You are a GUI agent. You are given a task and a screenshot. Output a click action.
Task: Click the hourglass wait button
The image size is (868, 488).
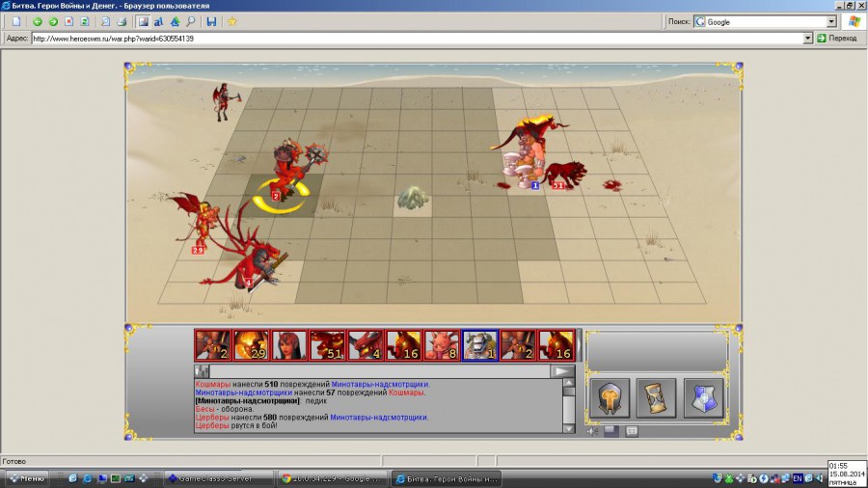(x=657, y=397)
